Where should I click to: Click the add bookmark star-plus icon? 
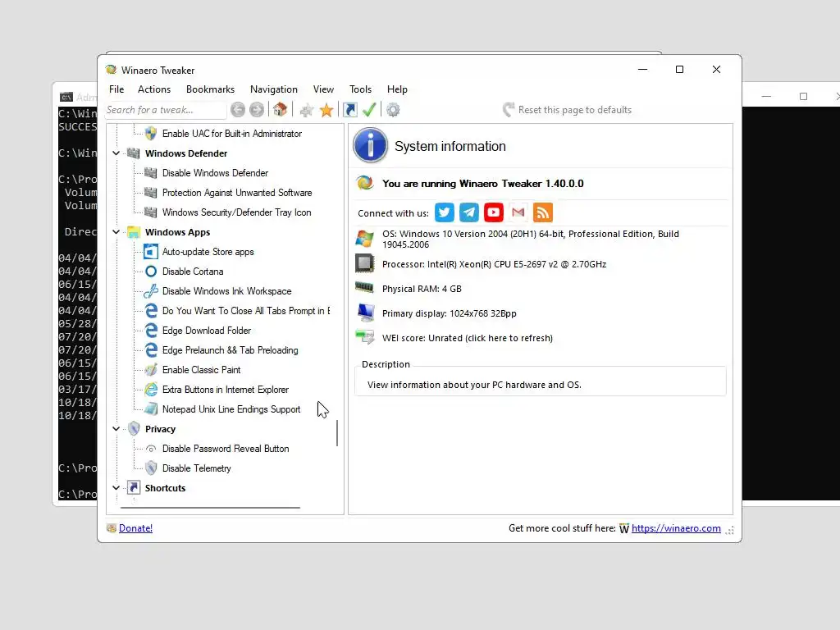point(307,111)
